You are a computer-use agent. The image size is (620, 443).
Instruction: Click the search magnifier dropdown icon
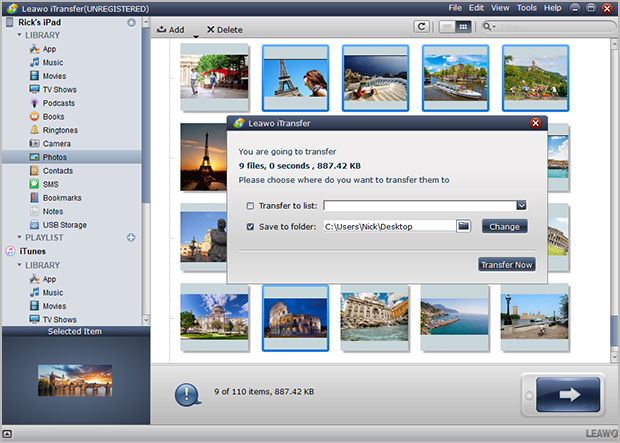point(489,27)
